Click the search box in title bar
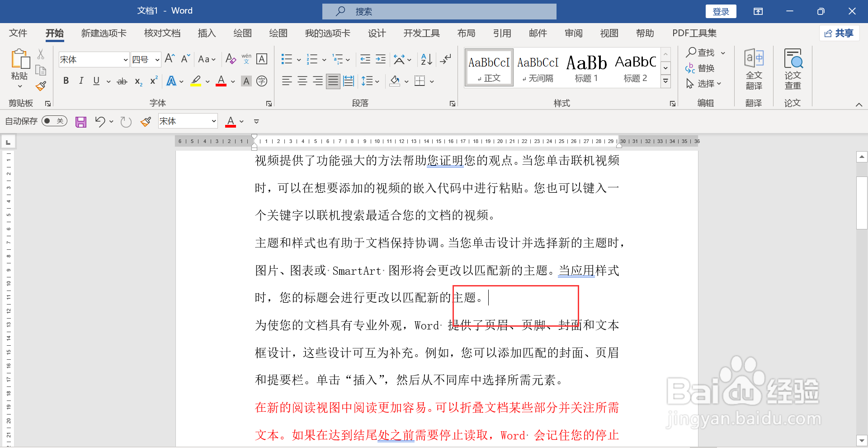Image resolution: width=868 pixels, height=448 pixels. click(439, 11)
